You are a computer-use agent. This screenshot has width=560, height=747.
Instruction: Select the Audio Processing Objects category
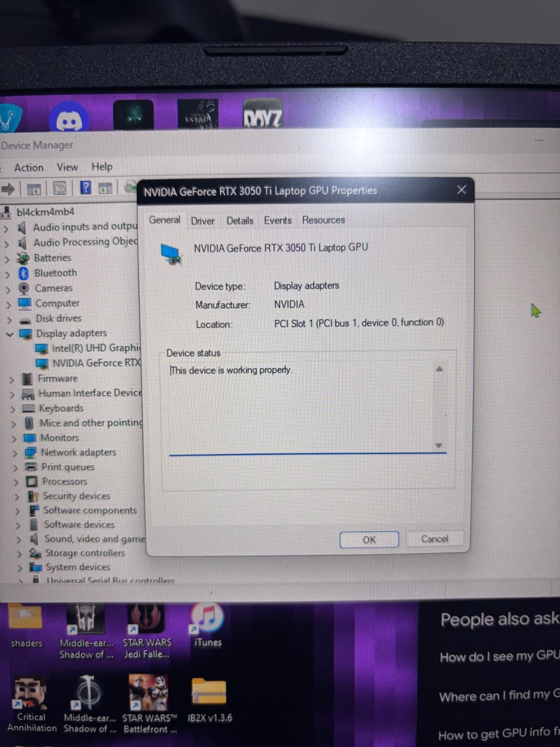tap(86, 242)
